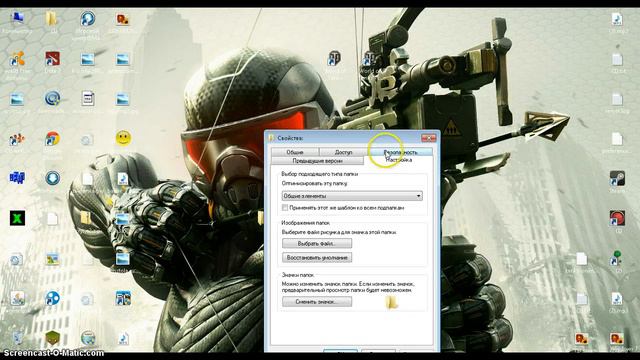The image size is (640, 360).
Task: Switch to the 'Безопасность' tab
Action: pyautogui.click(x=400, y=152)
